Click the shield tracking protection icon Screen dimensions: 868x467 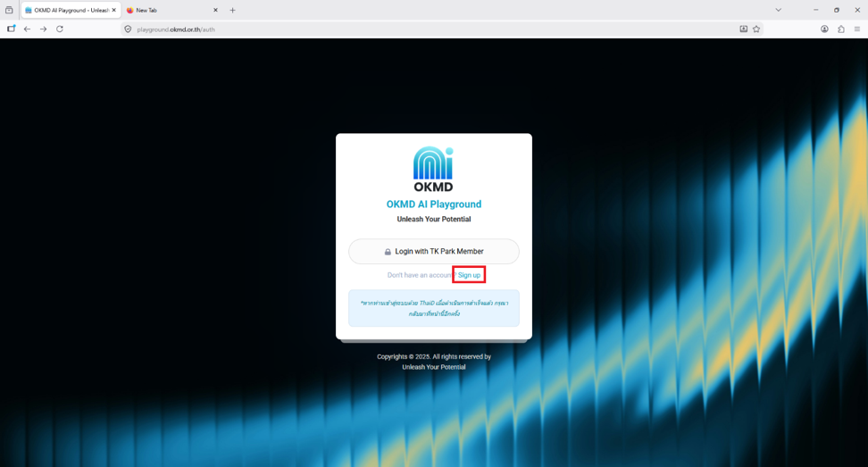pyautogui.click(x=128, y=29)
